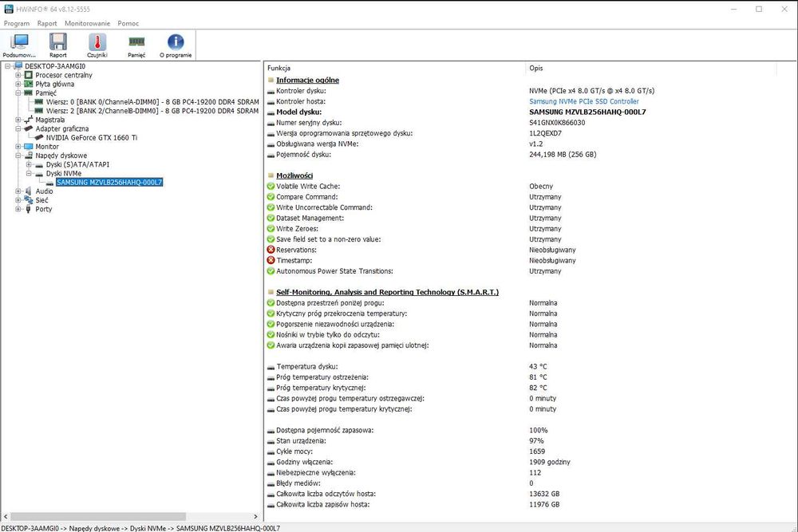Screen dimensions: 798x532
Task: Click the Godziny włączenia row
Action: click(529, 463)
